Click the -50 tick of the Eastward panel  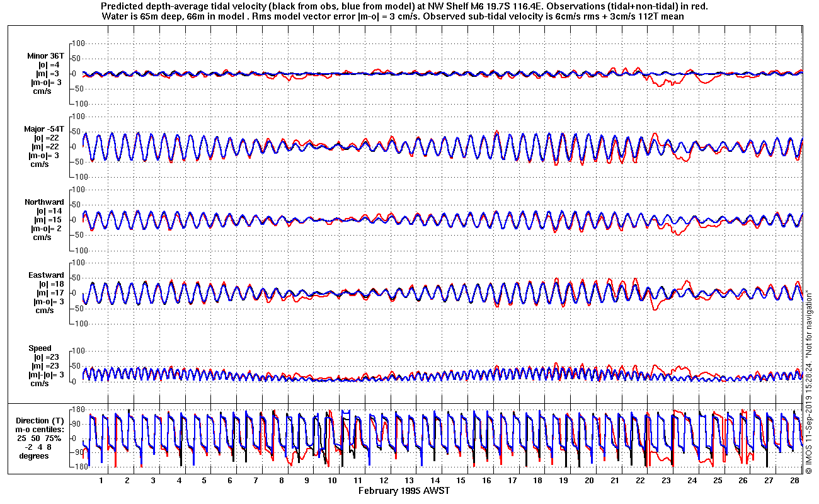[x=79, y=308]
